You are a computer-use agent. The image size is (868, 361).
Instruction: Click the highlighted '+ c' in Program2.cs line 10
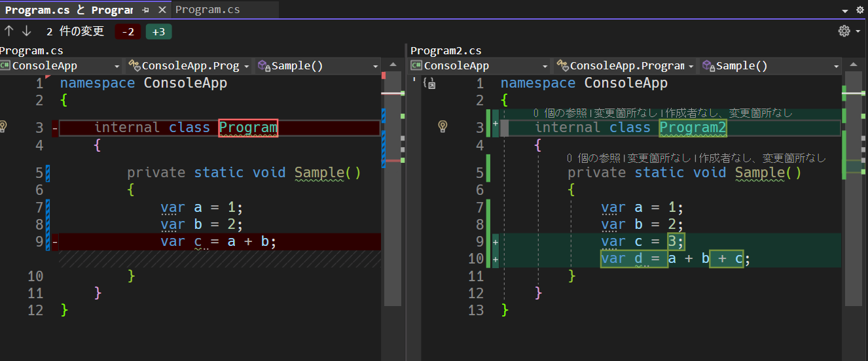pos(726,259)
